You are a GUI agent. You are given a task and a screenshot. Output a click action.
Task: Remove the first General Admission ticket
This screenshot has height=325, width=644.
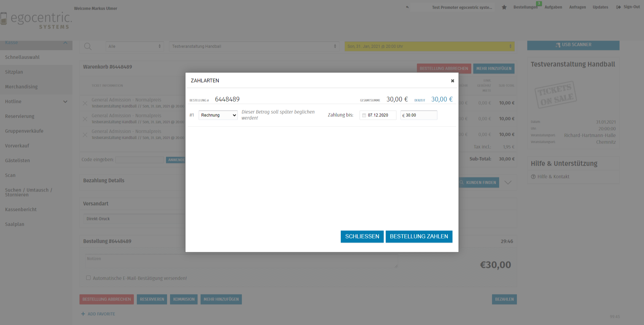[85, 103]
